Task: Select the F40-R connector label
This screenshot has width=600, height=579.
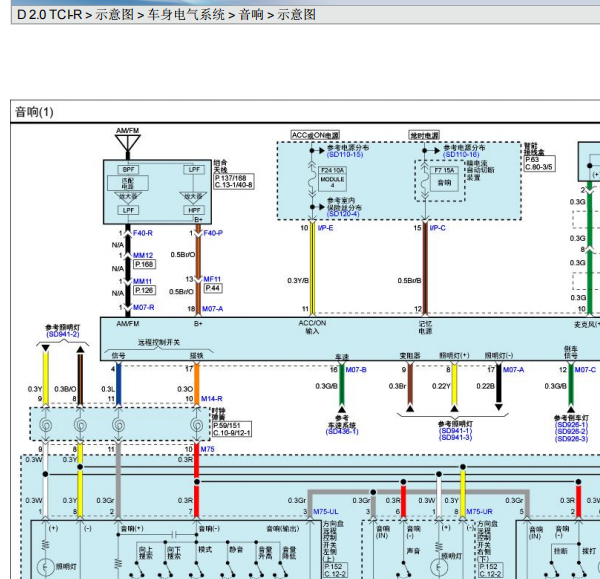Action: coord(143,233)
